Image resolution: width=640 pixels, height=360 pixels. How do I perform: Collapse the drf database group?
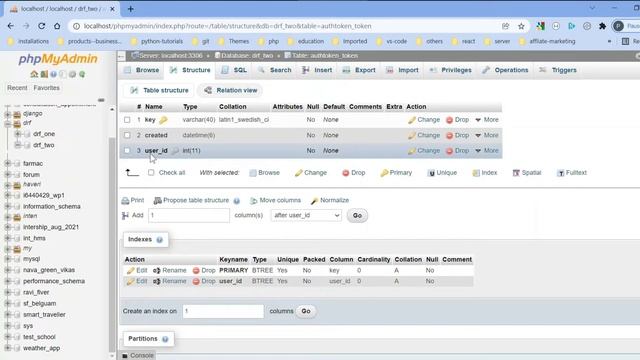pyautogui.click(x=8, y=123)
